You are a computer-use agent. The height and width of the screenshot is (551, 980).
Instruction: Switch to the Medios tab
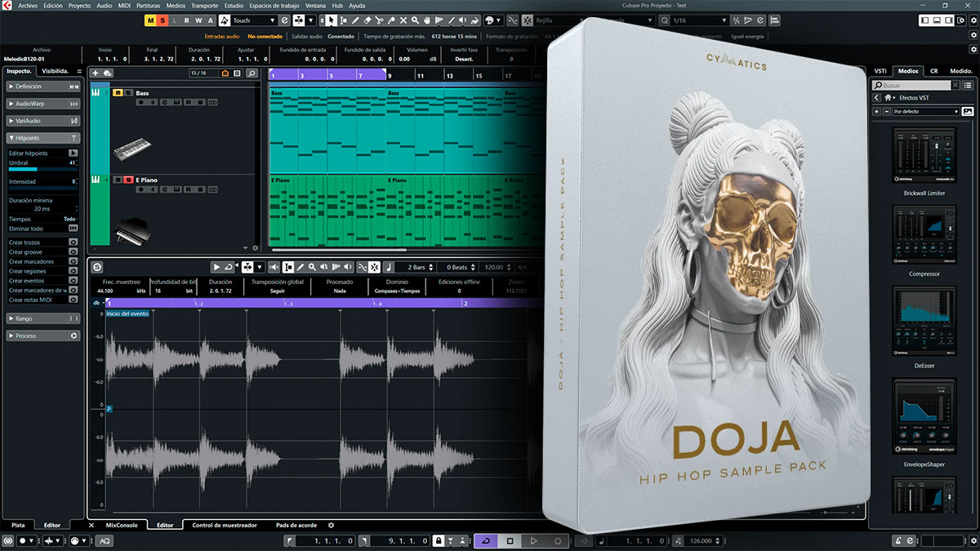[908, 71]
